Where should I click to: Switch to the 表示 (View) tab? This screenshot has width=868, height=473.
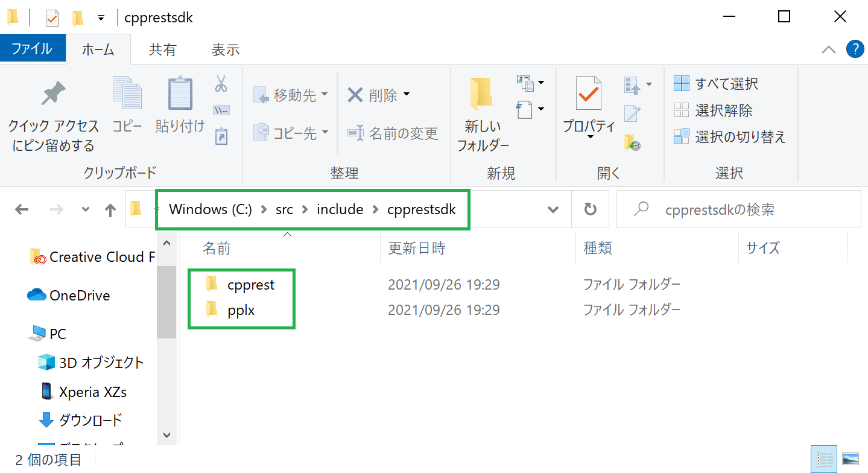coord(225,49)
